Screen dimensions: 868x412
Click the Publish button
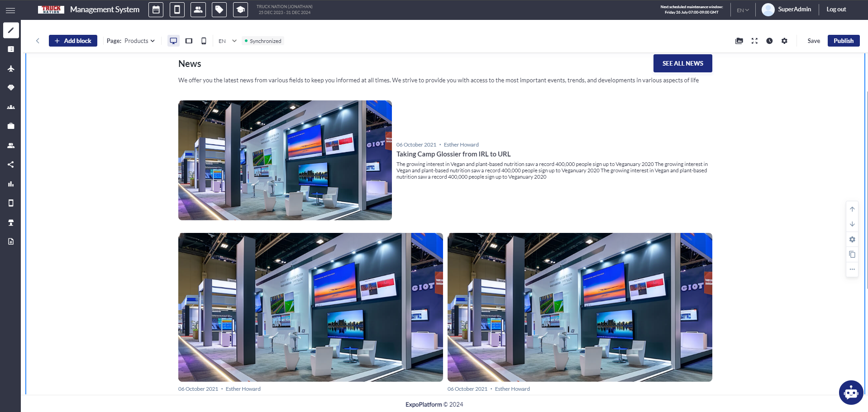tap(844, 41)
